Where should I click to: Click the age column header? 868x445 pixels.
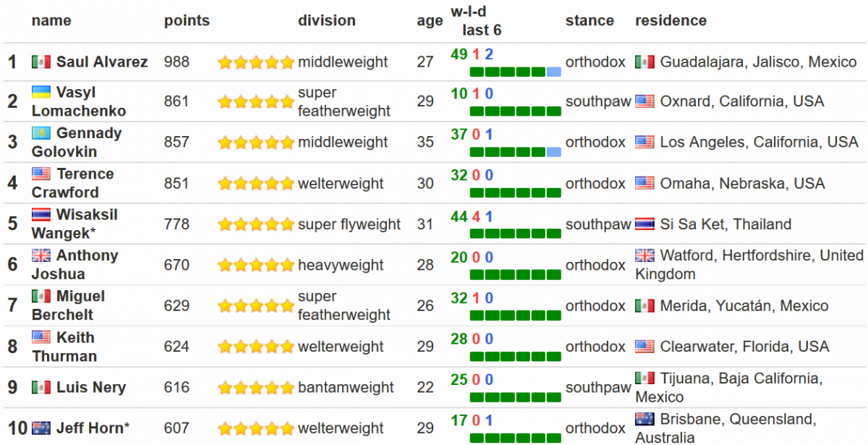click(430, 21)
